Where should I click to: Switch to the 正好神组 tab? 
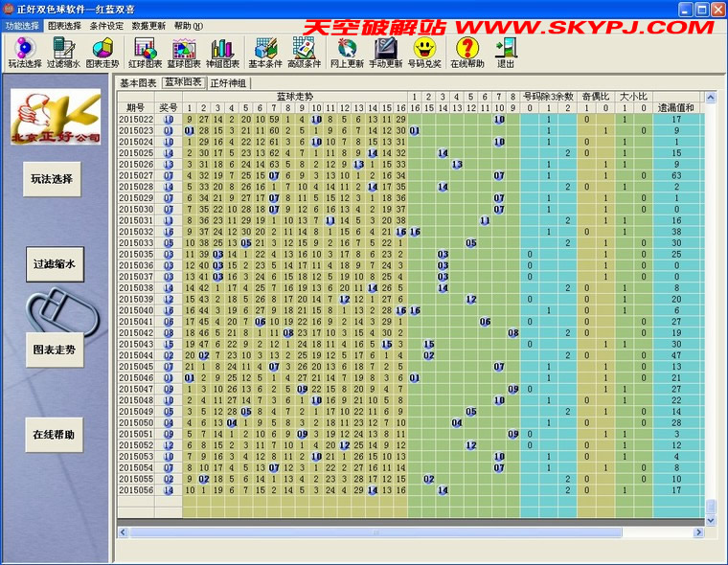(x=228, y=83)
